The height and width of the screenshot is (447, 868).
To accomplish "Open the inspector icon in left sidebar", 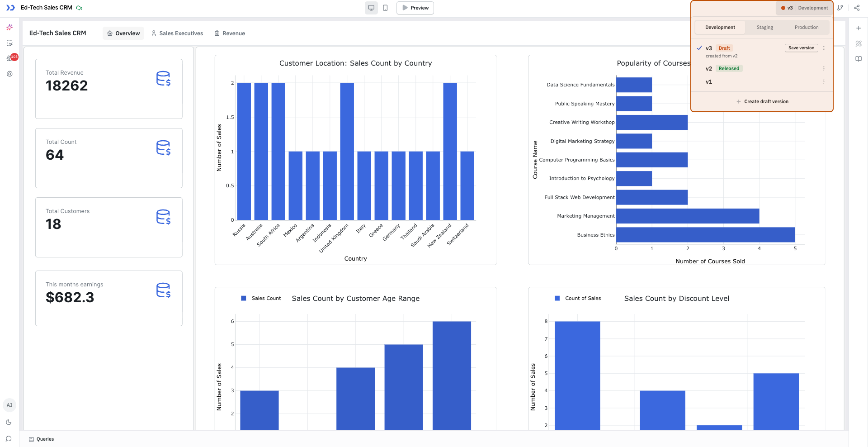I will click(9, 43).
